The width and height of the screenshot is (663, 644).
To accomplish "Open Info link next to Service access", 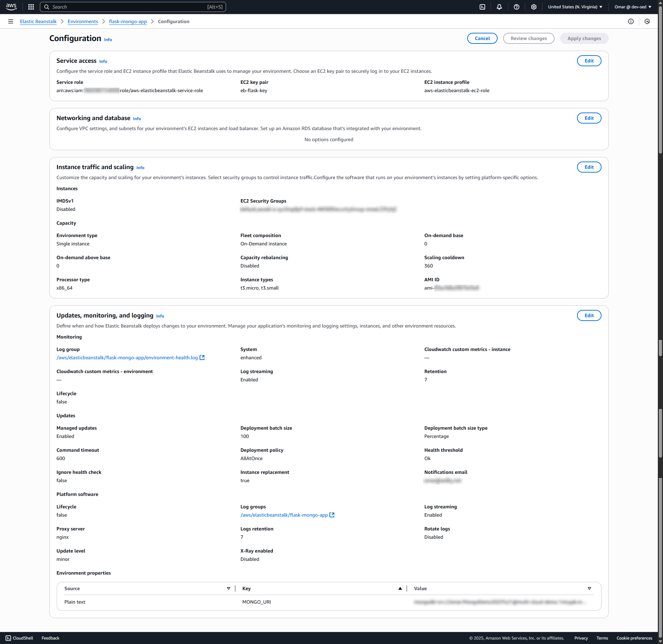I will tap(103, 61).
